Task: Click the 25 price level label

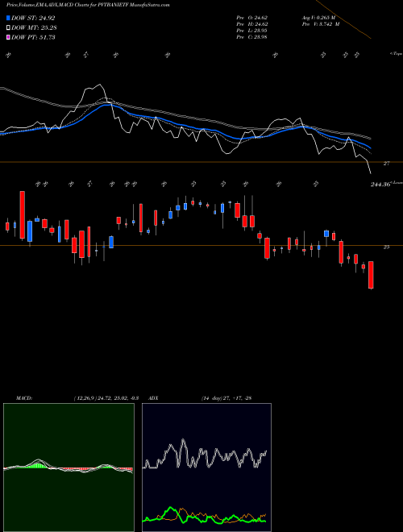Action: click(386, 247)
